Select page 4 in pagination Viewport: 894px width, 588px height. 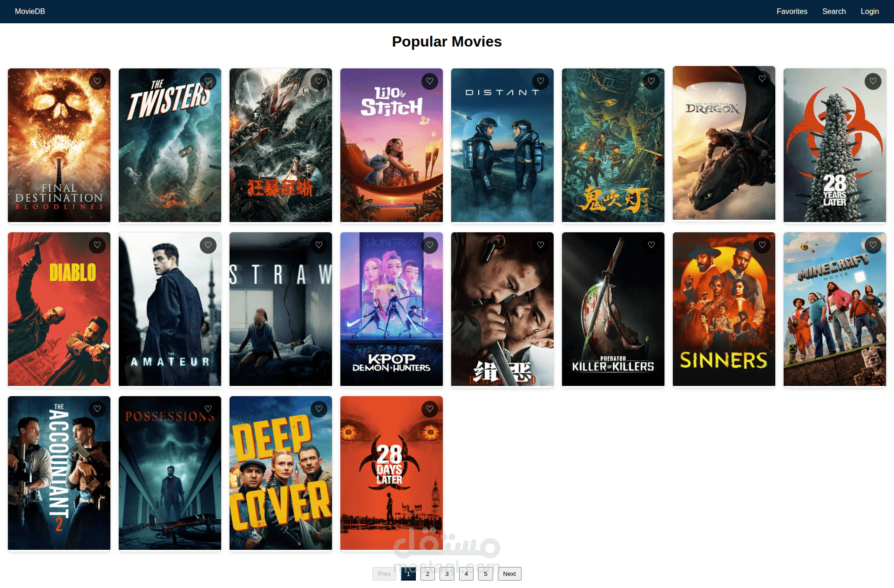pyautogui.click(x=466, y=574)
